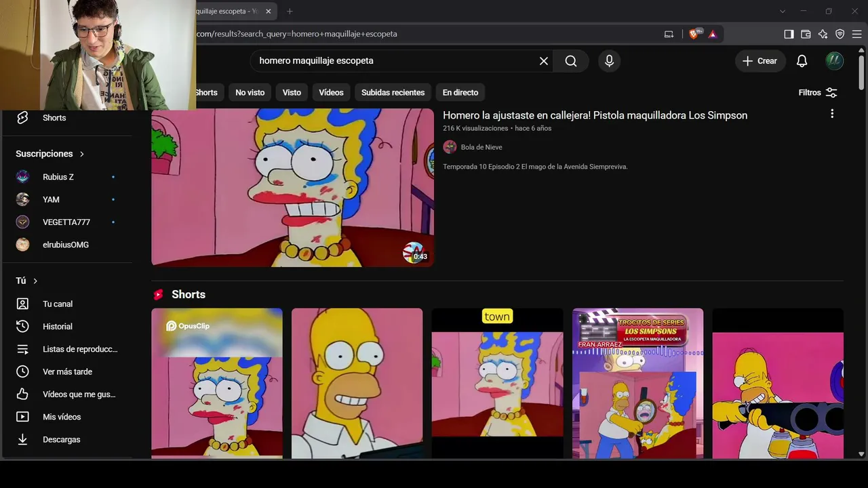Click the Shorts section heading

(x=189, y=295)
